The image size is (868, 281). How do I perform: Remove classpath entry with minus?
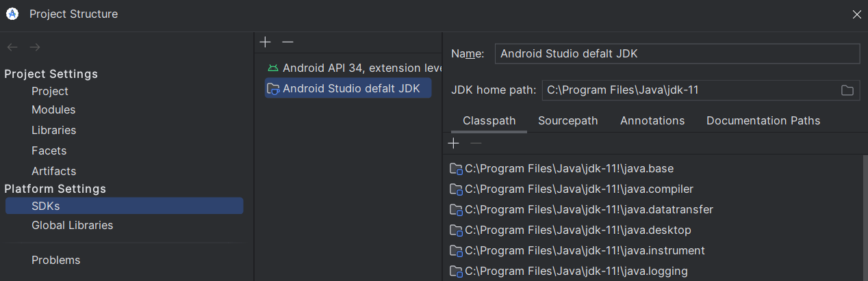tap(476, 144)
